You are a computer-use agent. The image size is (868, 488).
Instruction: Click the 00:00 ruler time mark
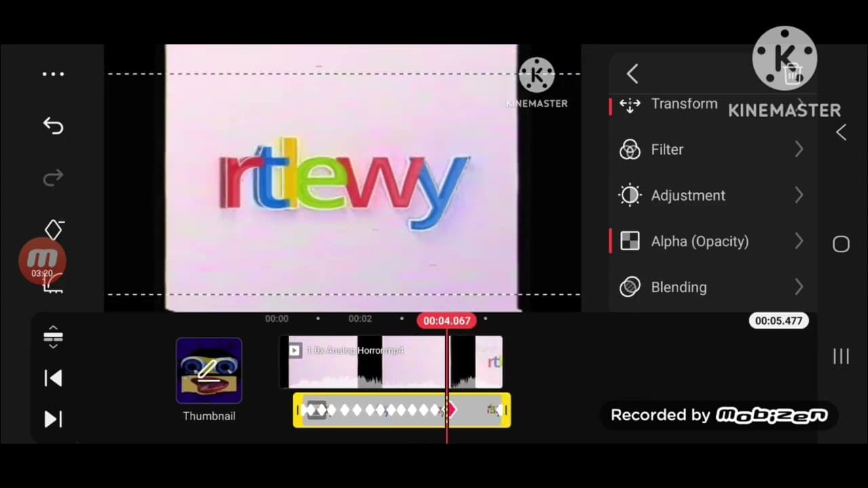pos(277,319)
